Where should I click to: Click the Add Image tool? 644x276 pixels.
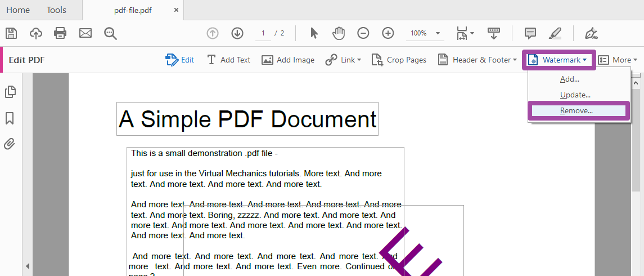click(288, 60)
